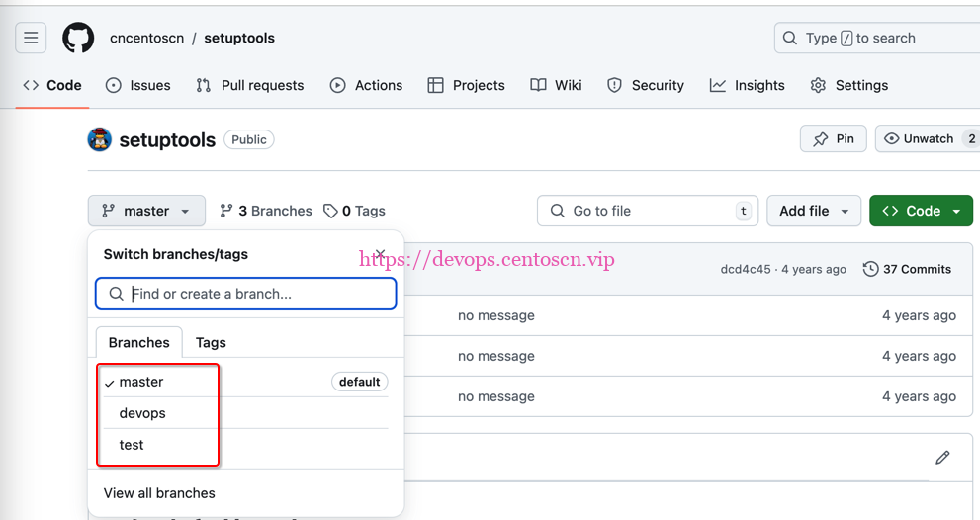The image size is (980, 520).
Task: Open the hamburger navigation menu
Action: click(32, 39)
